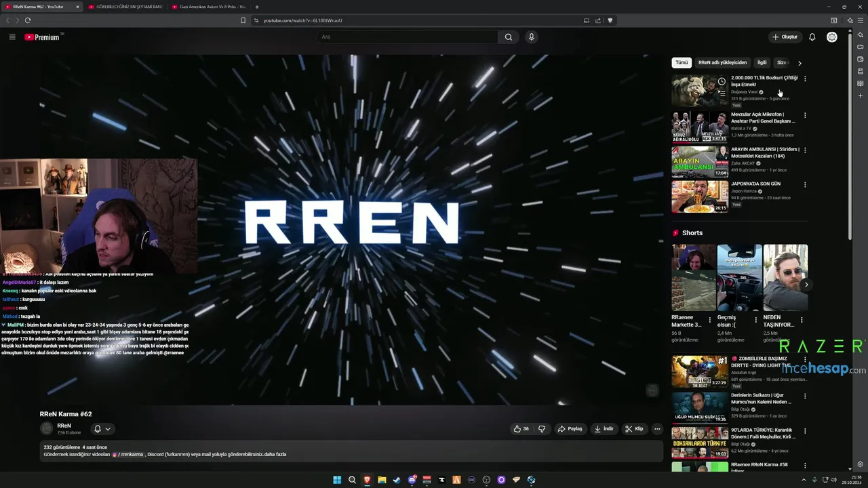This screenshot has height=488, width=868.
Task: Like the video with thumbs-up
Action: point(521,429)
